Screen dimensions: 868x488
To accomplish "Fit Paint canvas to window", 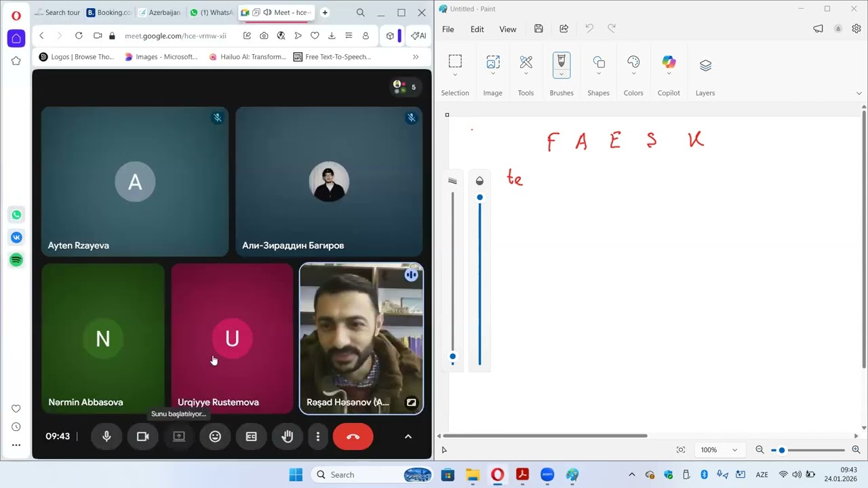I will 681,450.
